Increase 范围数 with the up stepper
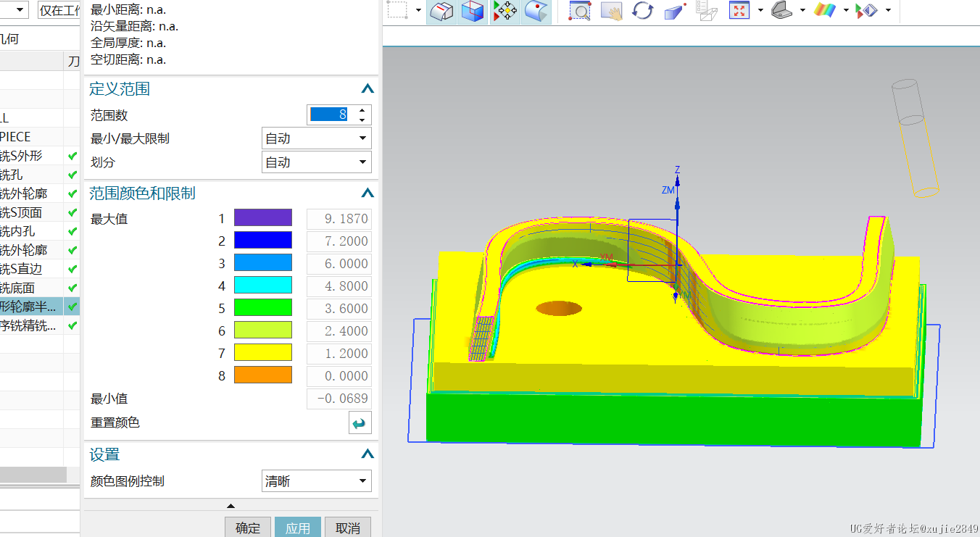Image resolution: width=980 pixels, height=537 pixels. [x=362, y=110]
